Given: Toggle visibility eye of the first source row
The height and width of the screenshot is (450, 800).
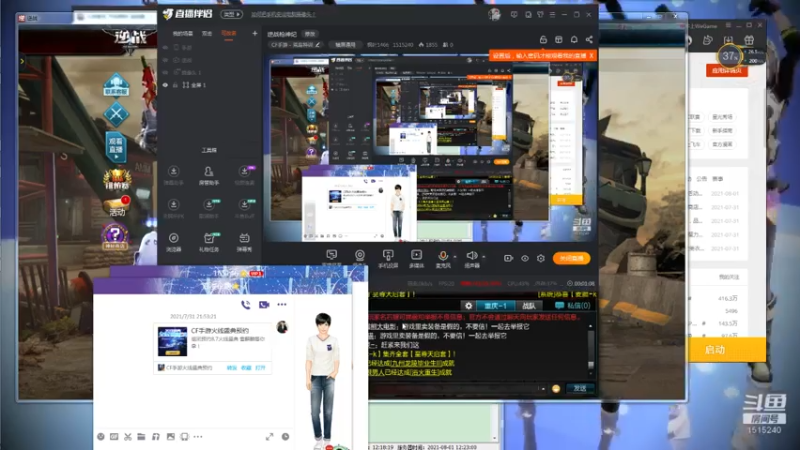Looking at the screenshot, I should 165,47.
